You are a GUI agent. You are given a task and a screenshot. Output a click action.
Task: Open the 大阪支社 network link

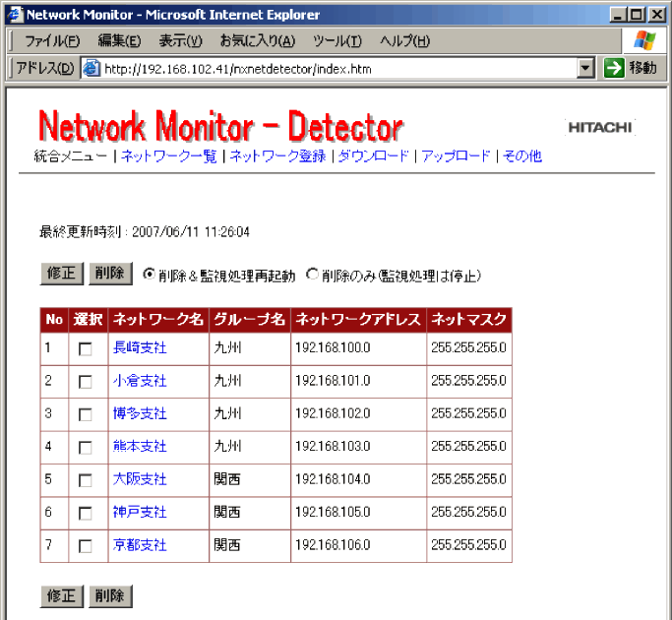pyautogui.click(x=140, y=479)
